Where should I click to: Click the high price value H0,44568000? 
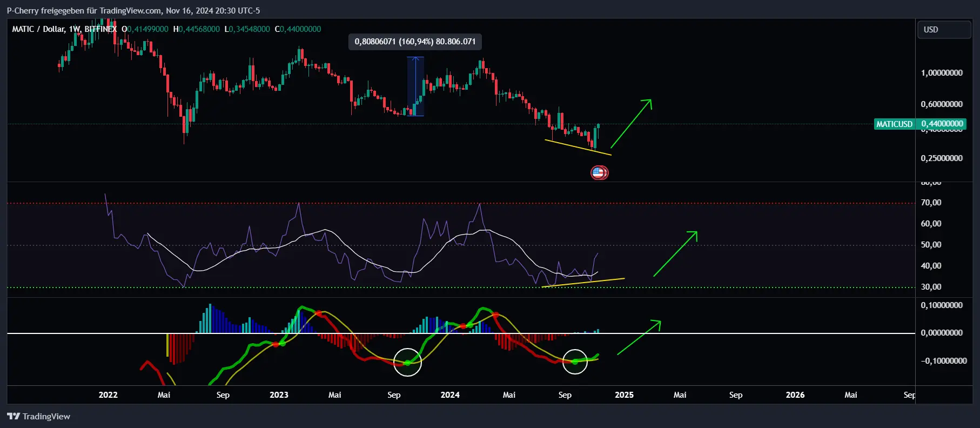[x=197, y=29]
